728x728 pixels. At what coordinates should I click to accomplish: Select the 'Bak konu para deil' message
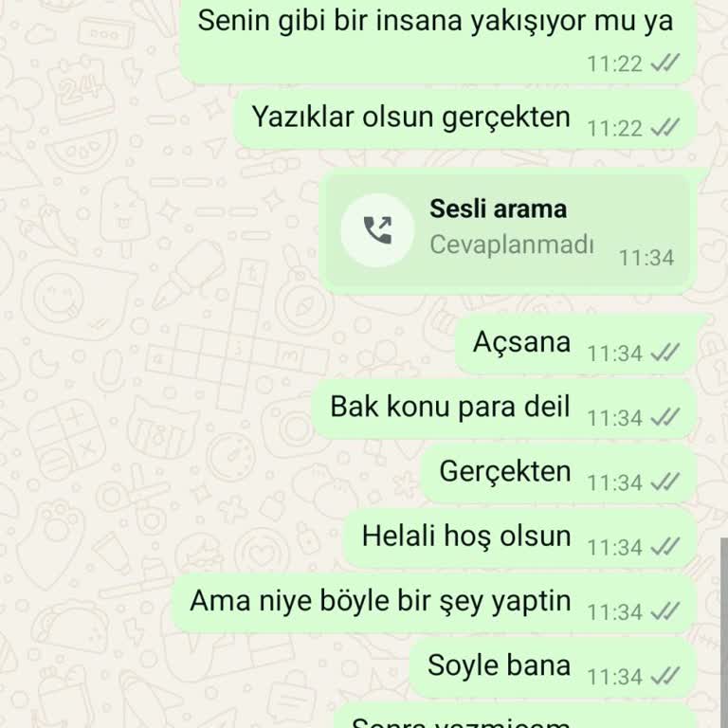(504, 409)
